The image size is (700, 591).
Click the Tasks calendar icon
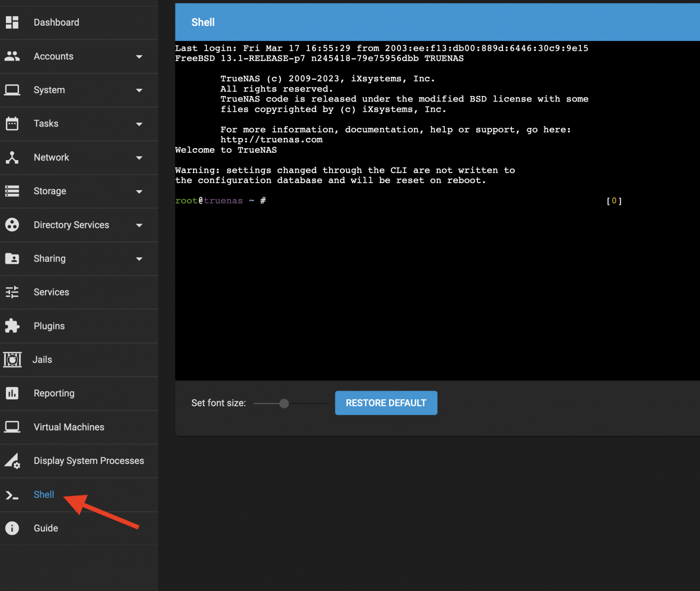(x=12, y=124)
